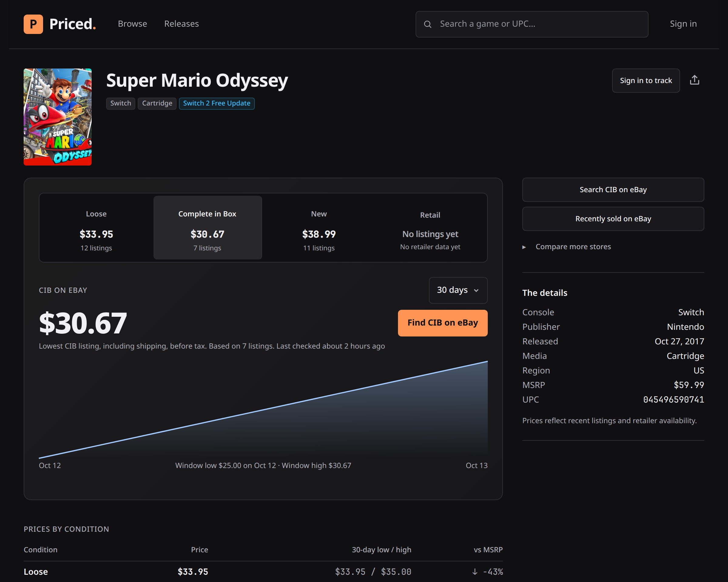Open the Releases menu item
The width and height of the screenshot is (728, 582).
pos(181,24)
